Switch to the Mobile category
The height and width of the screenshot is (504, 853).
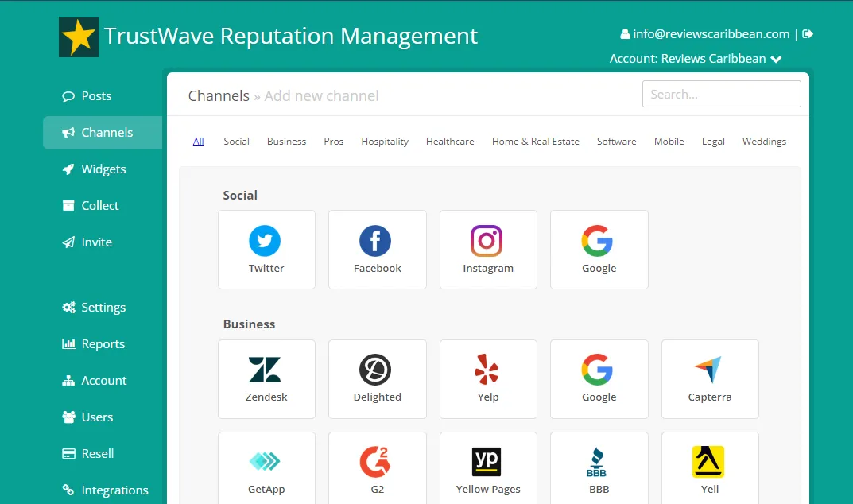point(669,142)
